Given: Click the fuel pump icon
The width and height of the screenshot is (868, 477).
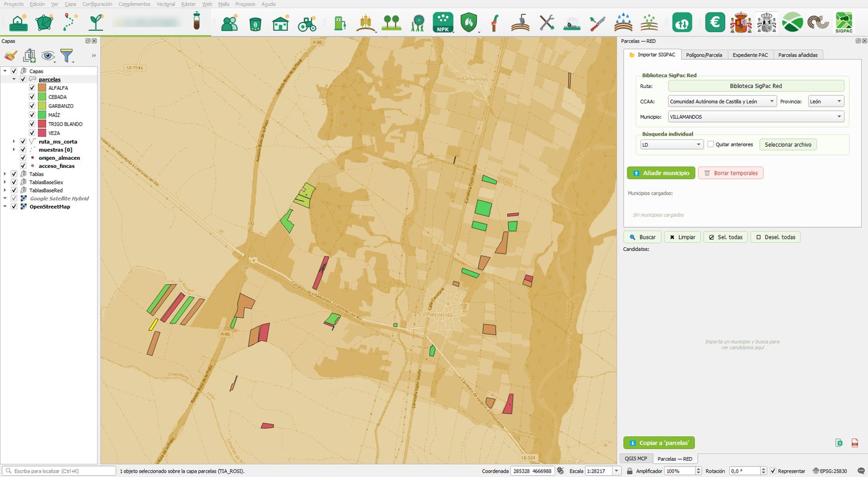Looking at the screenshot, I should (x=339, y=24).
